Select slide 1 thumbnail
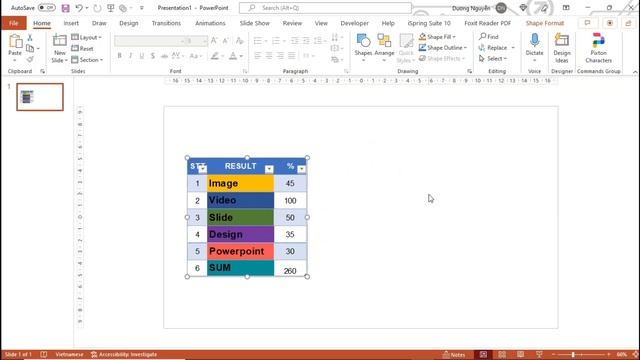This screenshot has height=360, width=640. (40, 97)
